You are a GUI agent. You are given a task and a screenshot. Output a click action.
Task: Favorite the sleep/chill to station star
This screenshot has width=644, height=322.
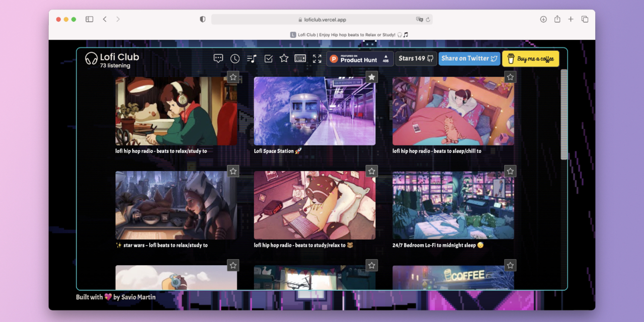(510, 77)
